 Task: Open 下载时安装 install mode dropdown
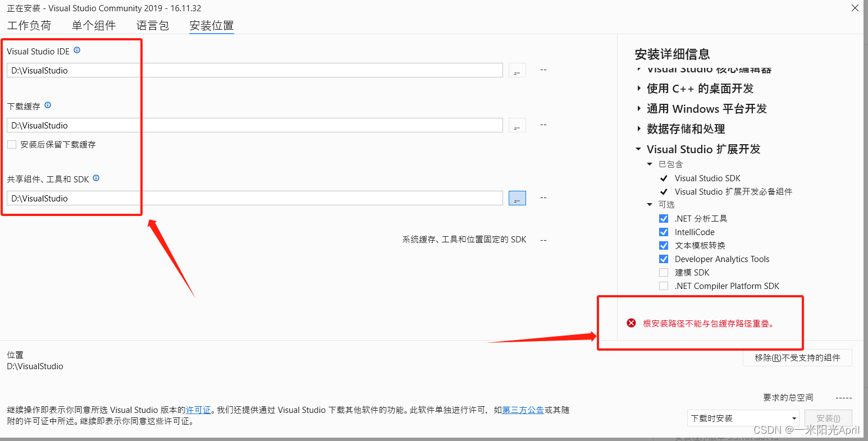tap(743, 418)
